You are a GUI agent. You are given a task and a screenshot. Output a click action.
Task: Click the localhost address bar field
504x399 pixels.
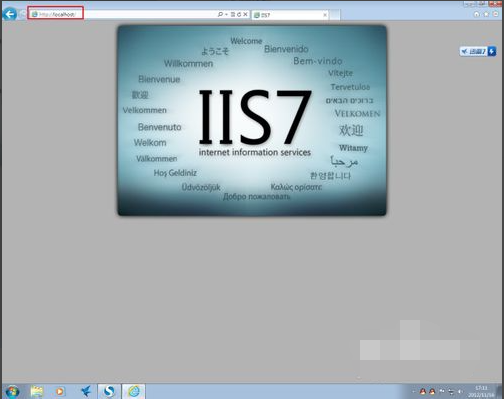pyautogui.click(x=123, y=14)
